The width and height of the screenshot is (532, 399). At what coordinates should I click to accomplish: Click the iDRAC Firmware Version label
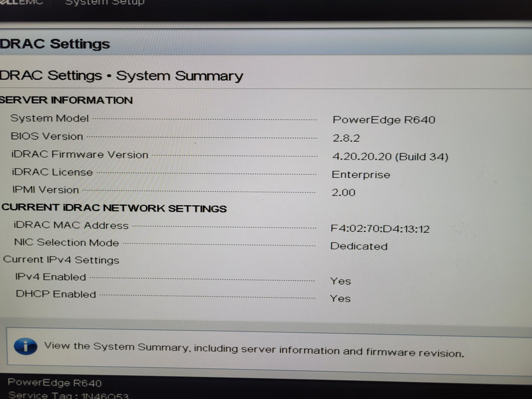[x=80, y=154]
